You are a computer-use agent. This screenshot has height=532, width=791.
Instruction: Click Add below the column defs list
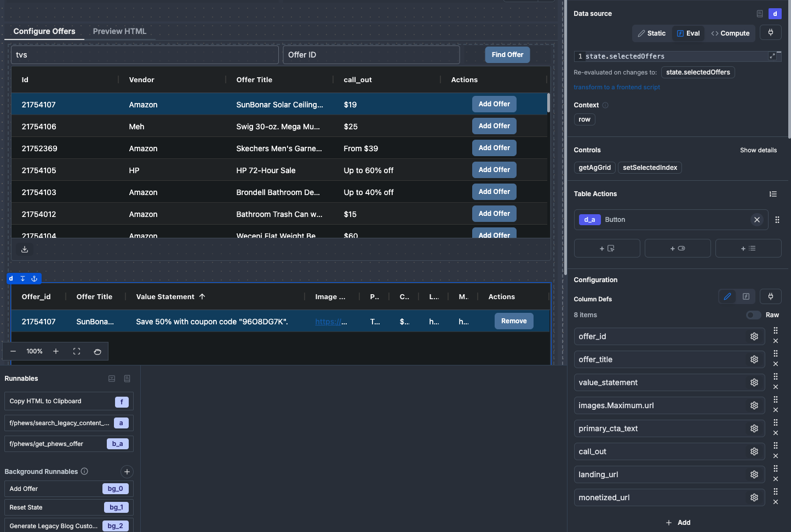[678, 523]
